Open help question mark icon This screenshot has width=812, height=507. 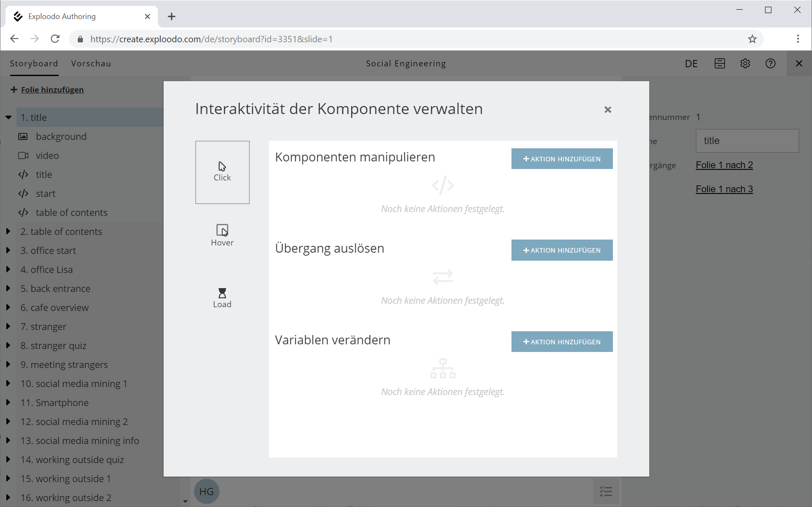coord(771,63)
